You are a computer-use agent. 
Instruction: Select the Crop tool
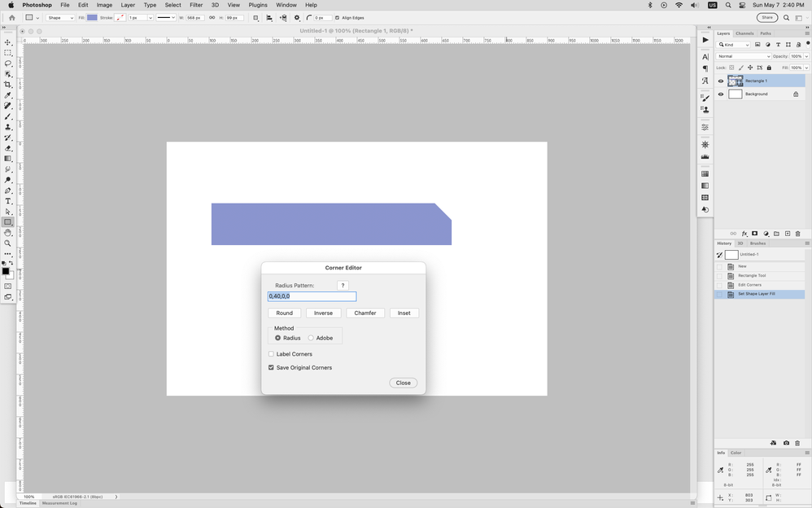(8, 82)
